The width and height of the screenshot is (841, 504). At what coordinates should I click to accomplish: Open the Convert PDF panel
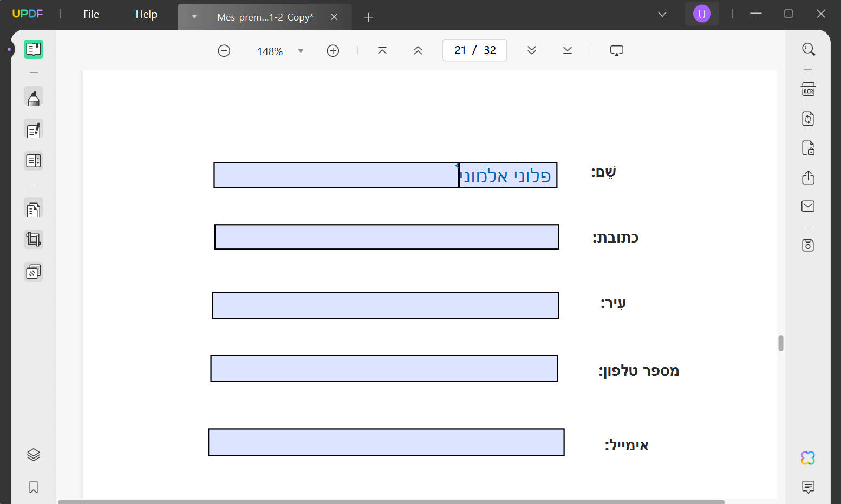click(808, 118)
